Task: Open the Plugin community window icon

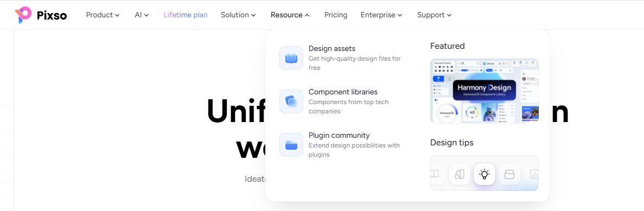Action: click(291, 145)
